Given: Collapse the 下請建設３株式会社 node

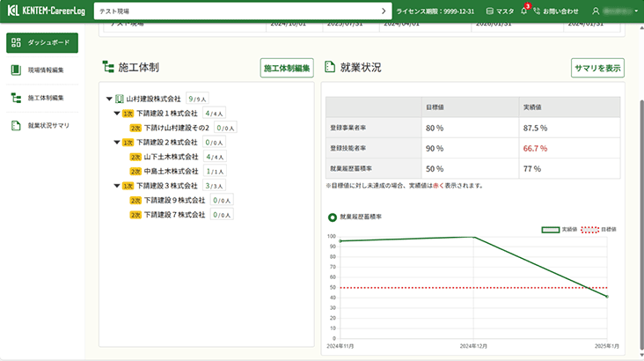Looking at the screenshot, I should click(x=117, y=186).
